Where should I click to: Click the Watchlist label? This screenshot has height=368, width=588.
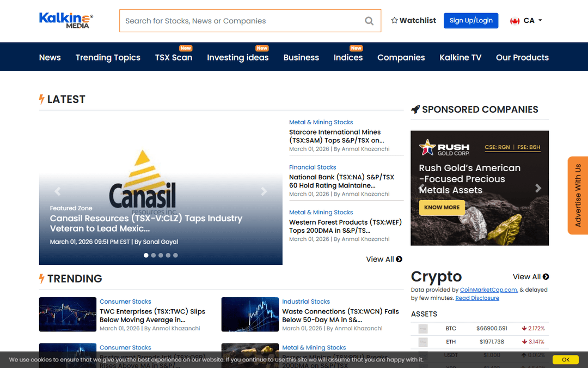[418, 20]
